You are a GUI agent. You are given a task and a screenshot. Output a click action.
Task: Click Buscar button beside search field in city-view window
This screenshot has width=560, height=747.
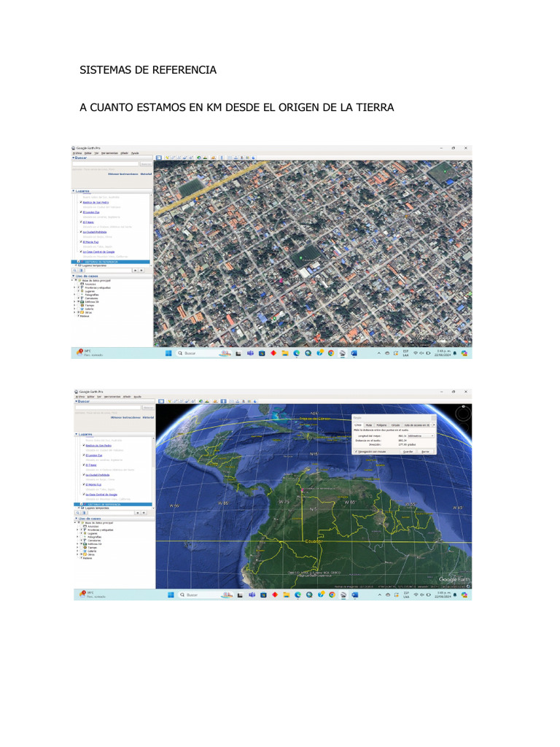click(146, 164)
